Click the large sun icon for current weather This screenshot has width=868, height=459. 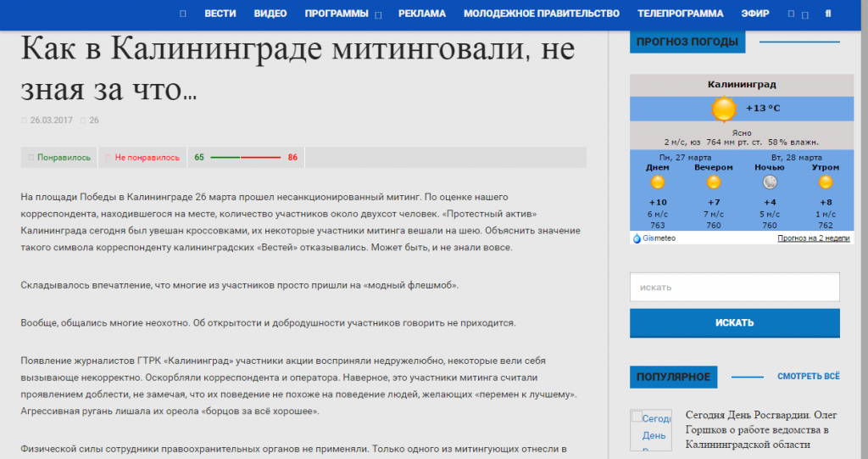[724, 109]
